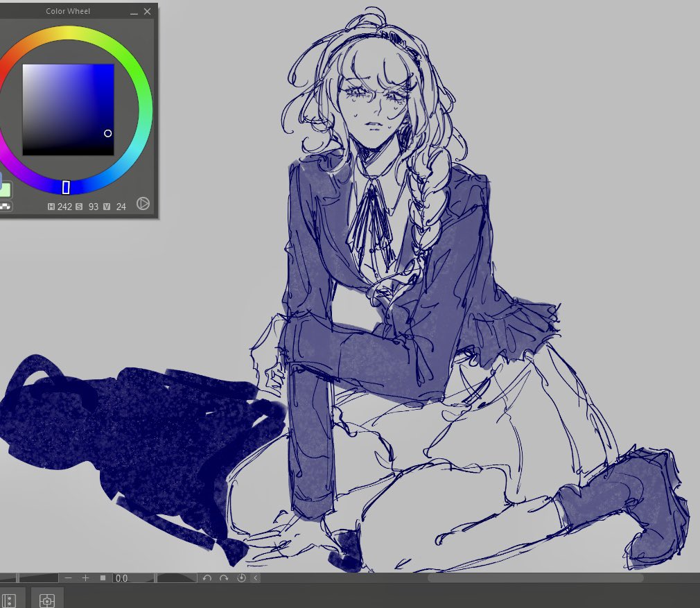Open the camera-frame panel icon at bottom

point(47,600)
